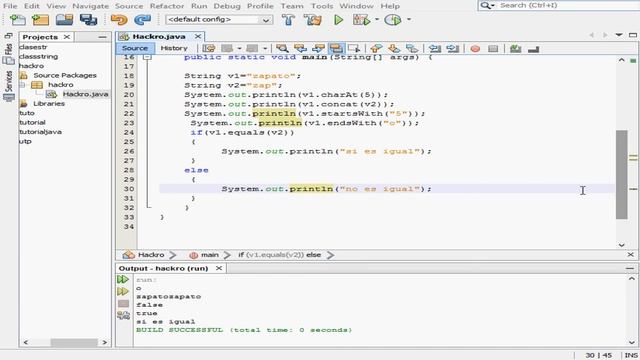Open the Navigate menu
The width and height of the screenshot is (640, 360).
91,6
